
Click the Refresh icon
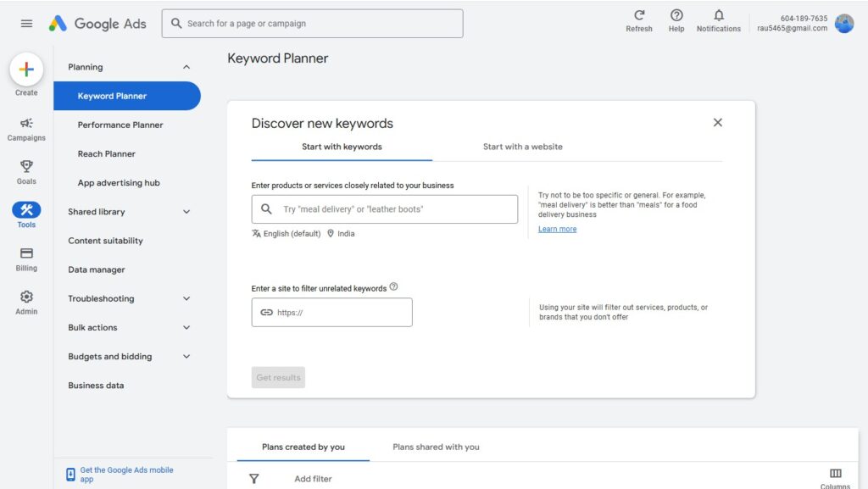point(639,15)
